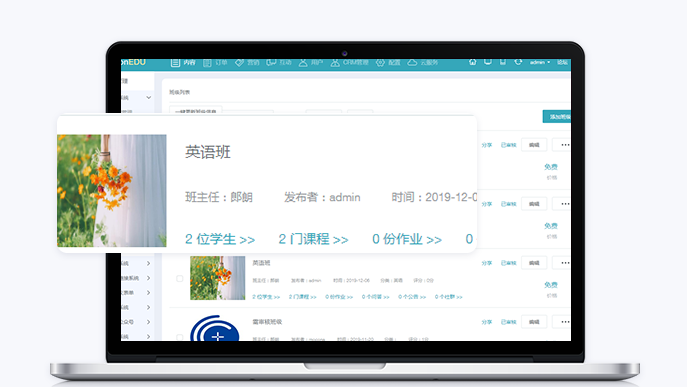Click the 时间：2019-12 date in the card

click(434, 197)
